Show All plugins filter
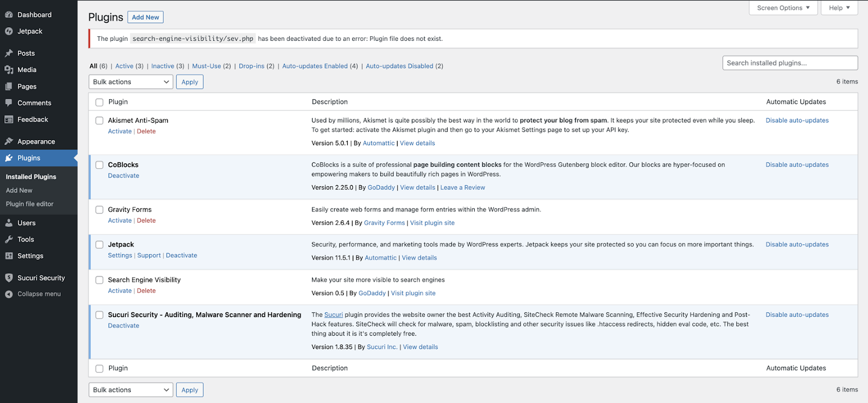 pyautogui.click(x=93, y=66)
